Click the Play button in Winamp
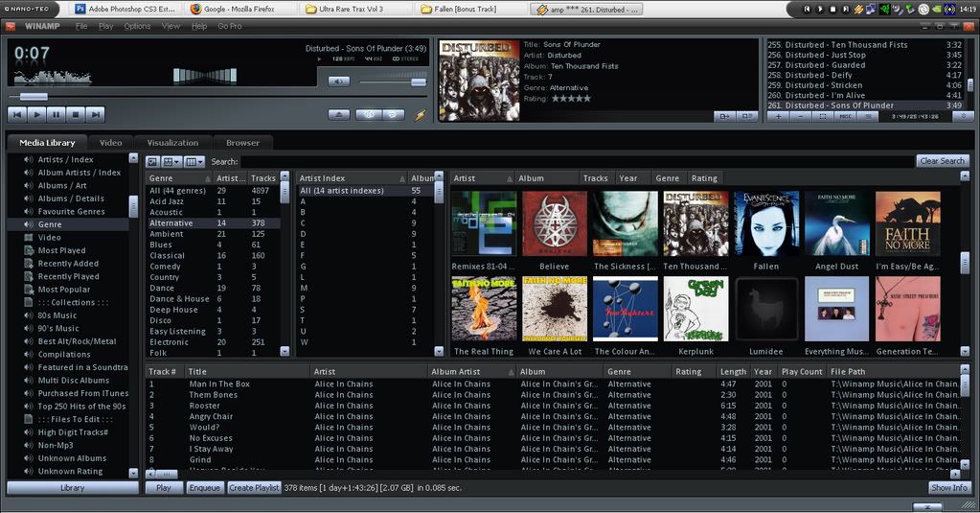Image resolution: width=980 pixels, height=513 pixels. coord(36,114)
